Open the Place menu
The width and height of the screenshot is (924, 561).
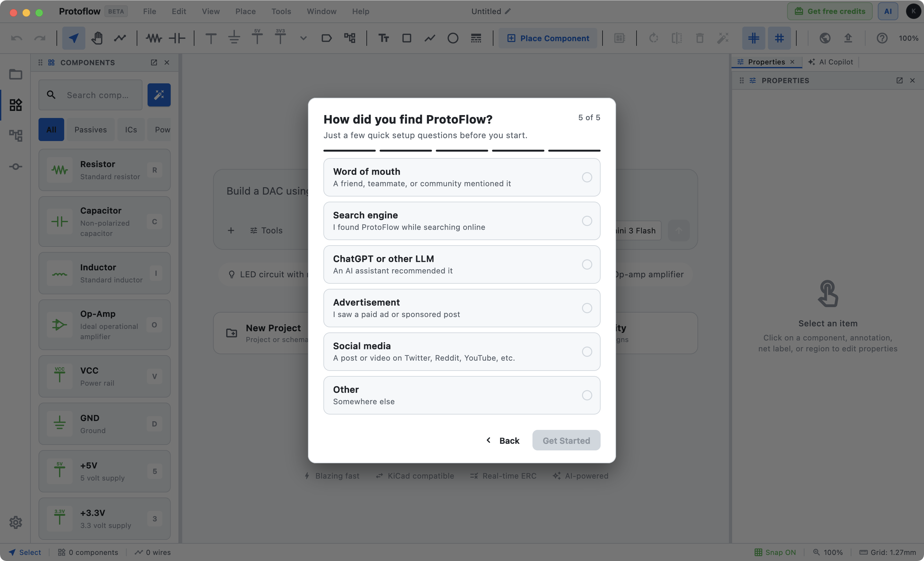(x=246, y=11)
